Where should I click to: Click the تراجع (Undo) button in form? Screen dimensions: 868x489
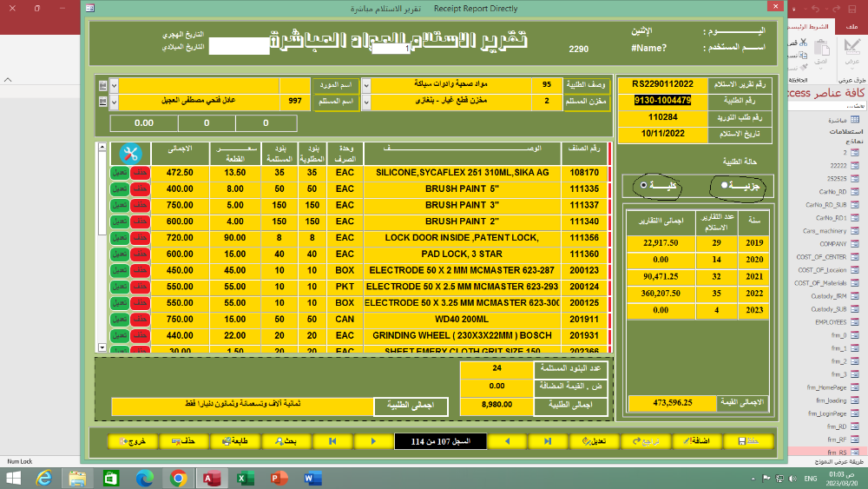pyautogui.click(x=646, y=441)
